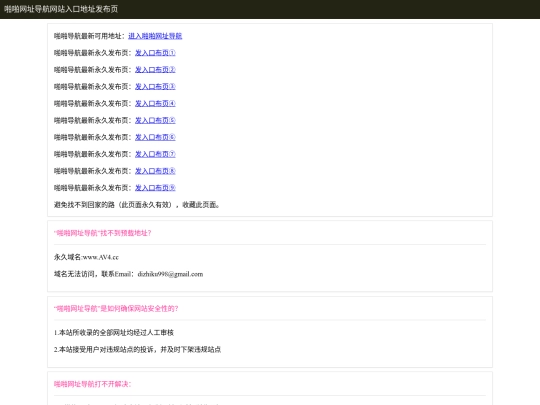Open link 发入口布页①
Screen dimensions: 540x405
coord(155,53)
